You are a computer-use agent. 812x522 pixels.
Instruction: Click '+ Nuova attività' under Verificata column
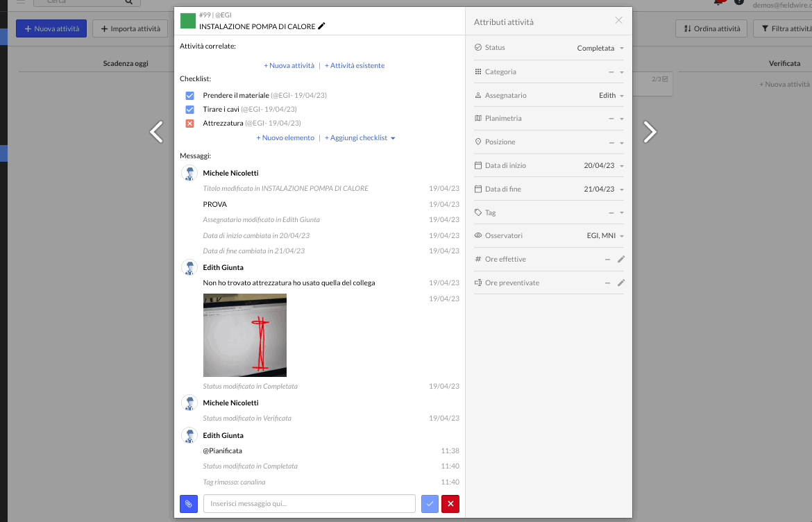[x=784, y=84]
